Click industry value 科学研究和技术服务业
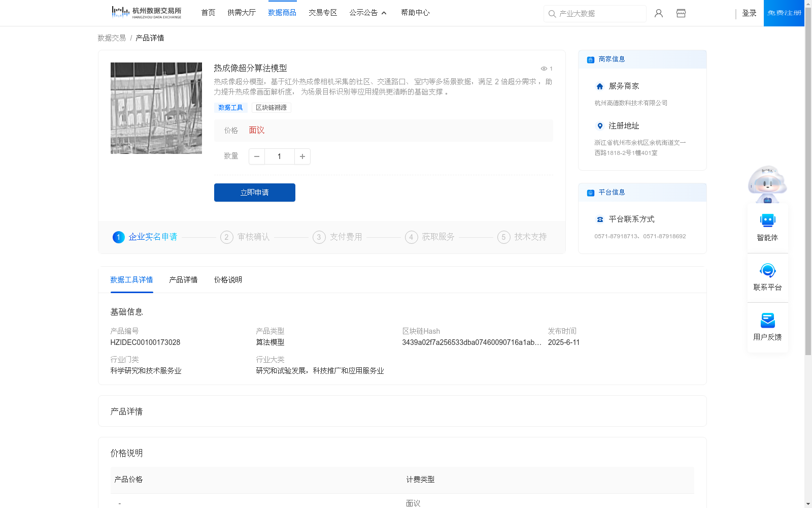Screen dimensions: 812x508 click(146, 371)
